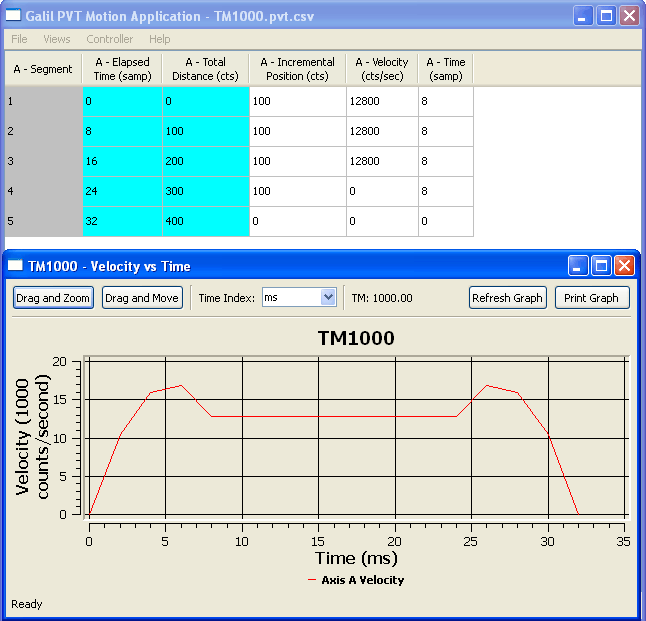646x621 pixels.
Task: Maximize the TM1000 graph window
Action: 601,265
